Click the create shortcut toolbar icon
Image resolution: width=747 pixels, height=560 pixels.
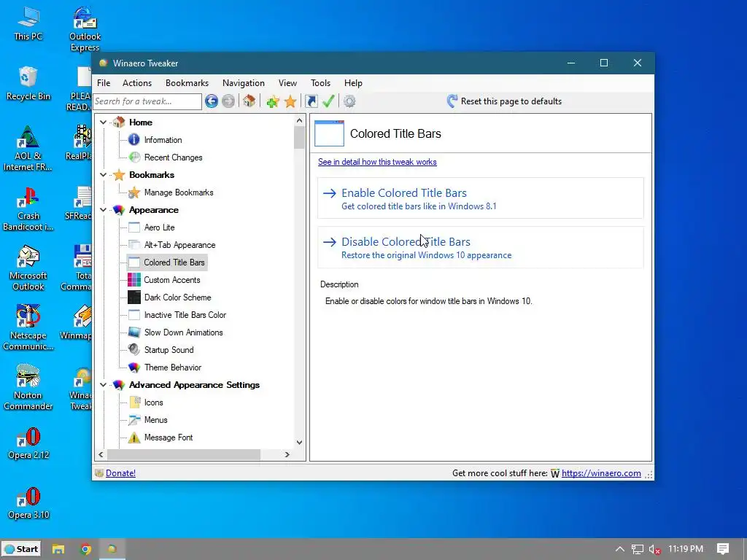(311, 101)
